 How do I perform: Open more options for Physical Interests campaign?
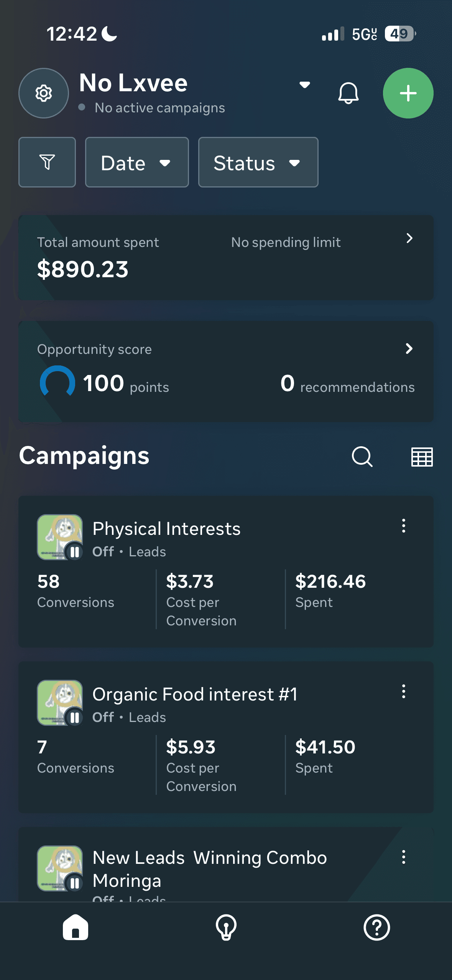coord(403,526)
